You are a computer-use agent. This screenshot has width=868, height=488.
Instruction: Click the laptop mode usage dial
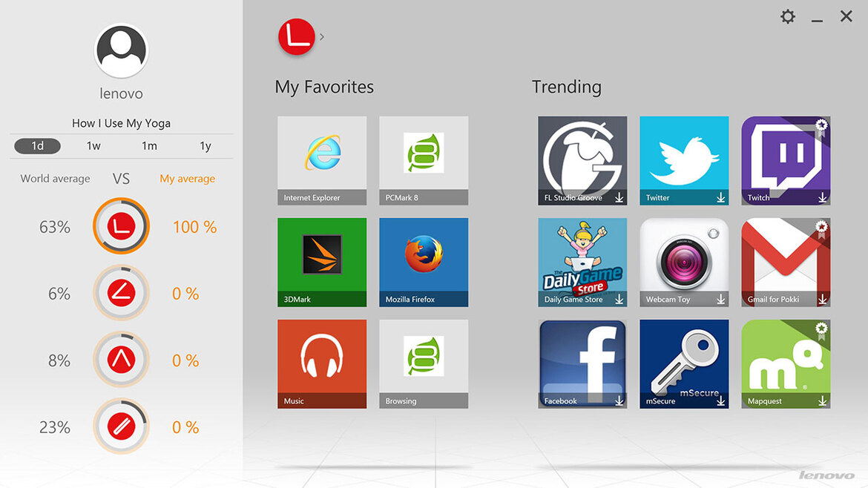pyautogui.click(x=121, y=226)
